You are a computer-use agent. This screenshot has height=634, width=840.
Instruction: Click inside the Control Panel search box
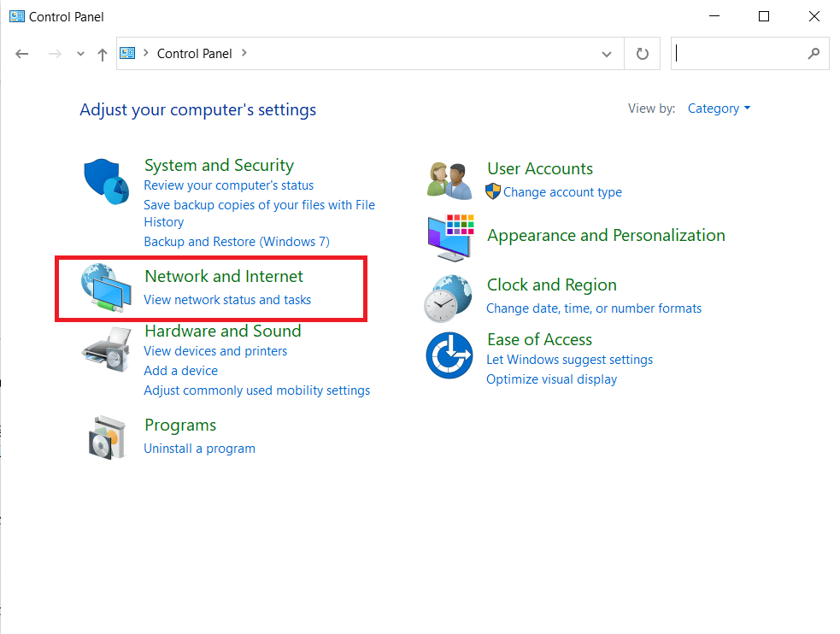point(739,54)
